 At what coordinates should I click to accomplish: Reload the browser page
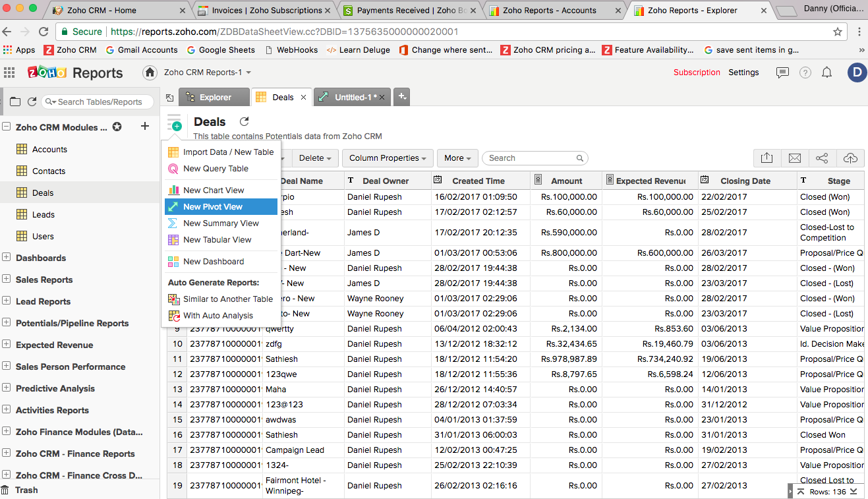[43, 32]
